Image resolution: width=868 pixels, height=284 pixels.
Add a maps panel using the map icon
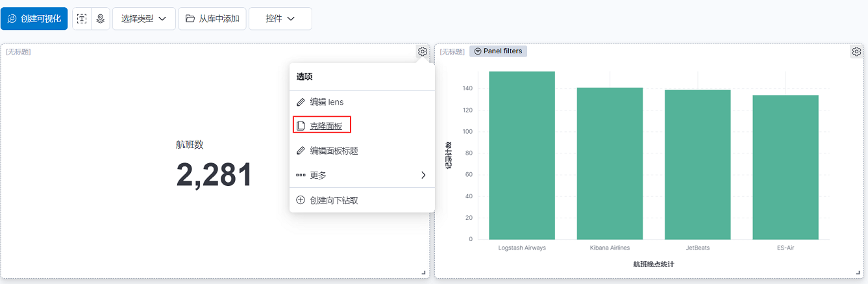click(x=100, y=19)
